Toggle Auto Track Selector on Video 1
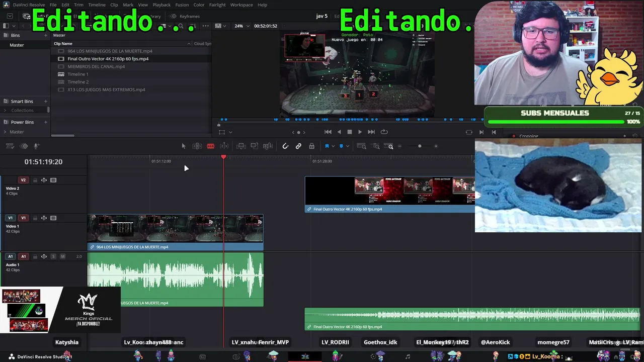Image resolution: width=644 pixels, height=362 pixels. click(44, 218)
